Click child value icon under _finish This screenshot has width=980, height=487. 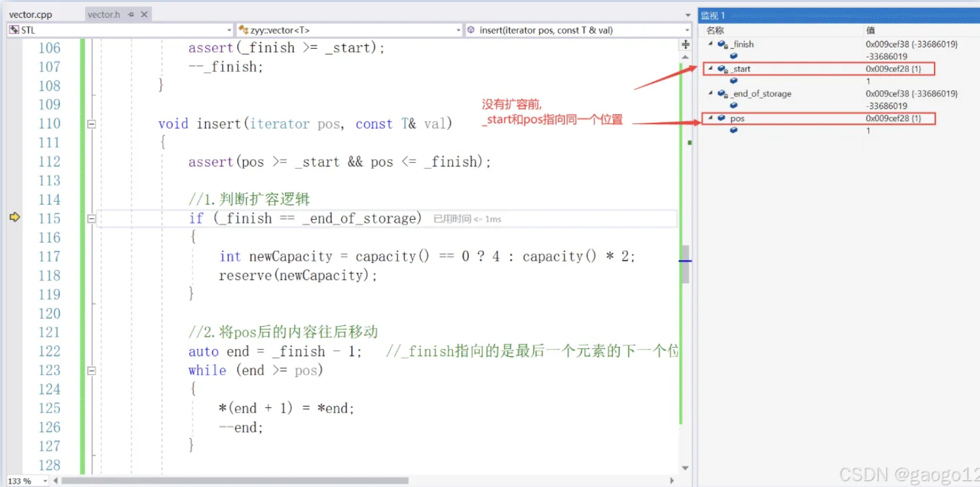pos(733,57)
